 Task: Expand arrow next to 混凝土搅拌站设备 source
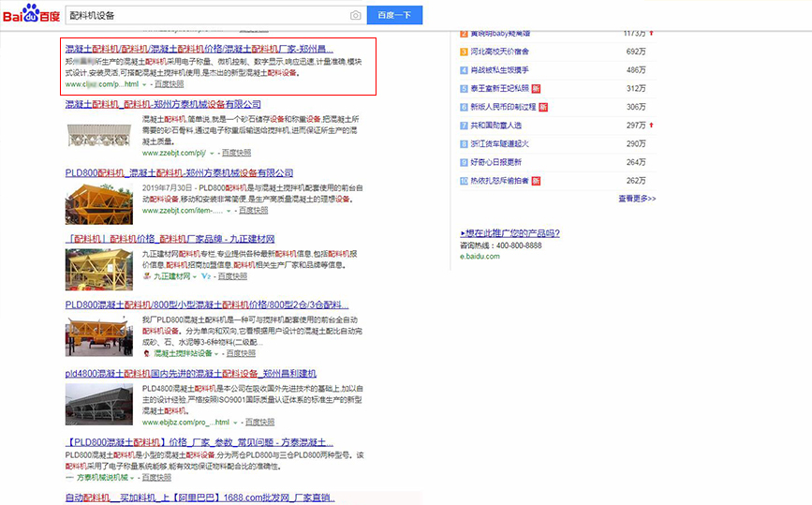(216, 354)
